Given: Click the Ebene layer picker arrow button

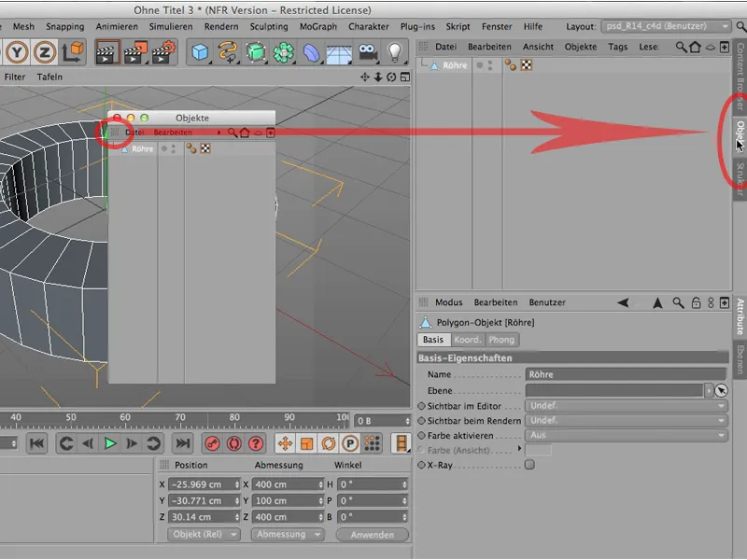Looking at the screenshot, I should pos(721,390).
